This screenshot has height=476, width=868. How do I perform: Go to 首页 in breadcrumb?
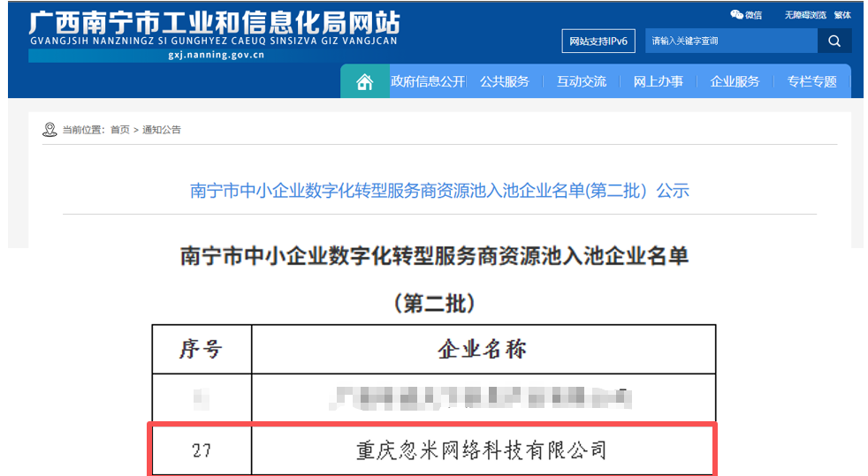click(x=119, y=130)
